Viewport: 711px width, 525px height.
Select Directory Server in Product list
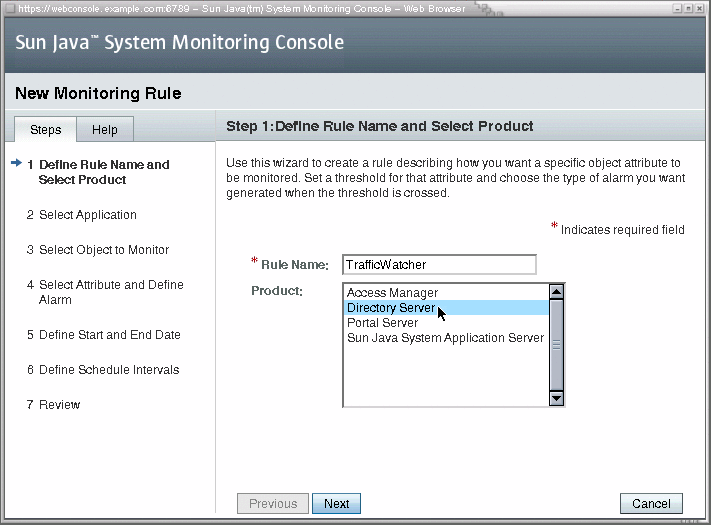(446, 308)
